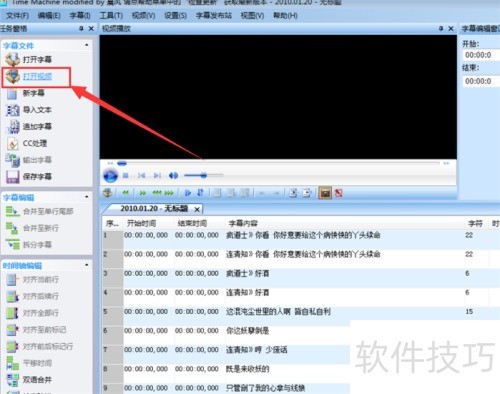This screenshot has height=394, width=500.
Task: Open the 视图(V) menu
Action: [x=252, y=15]
